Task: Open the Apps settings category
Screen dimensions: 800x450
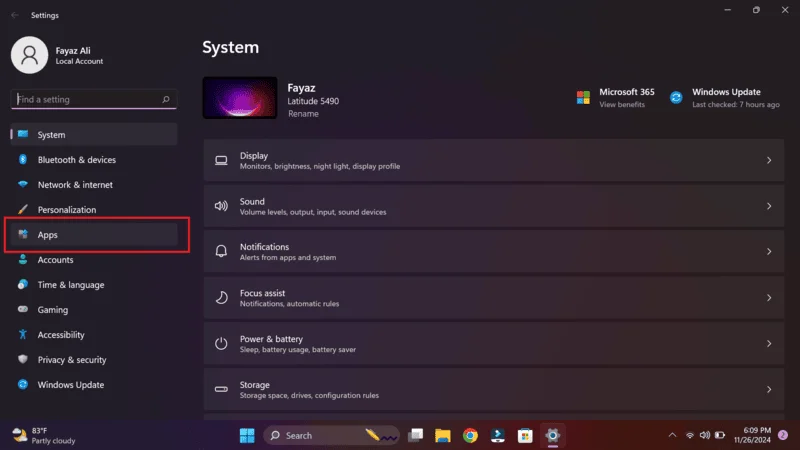Action: [x=94, y=235]
